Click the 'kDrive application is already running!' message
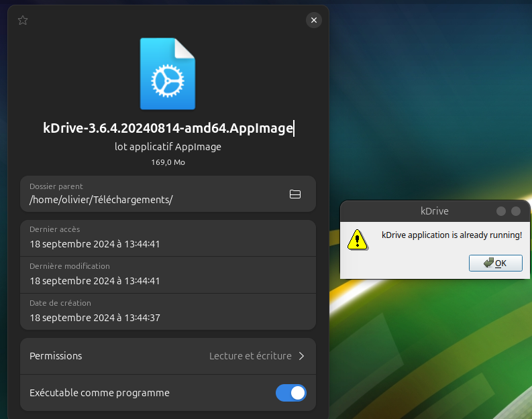The width and height of the screenshot is (532, 419). [x=451, y=235]
